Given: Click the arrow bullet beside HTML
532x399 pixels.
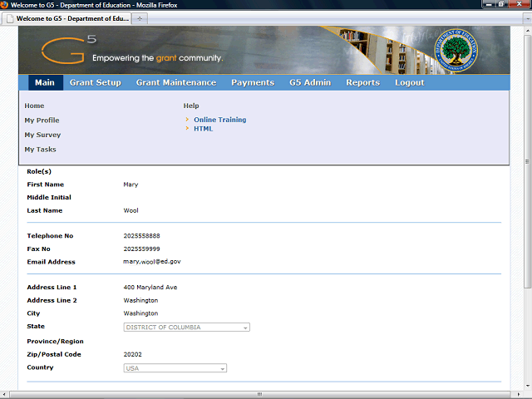Looking at the screenshot, I should click(x=188, y=129).
